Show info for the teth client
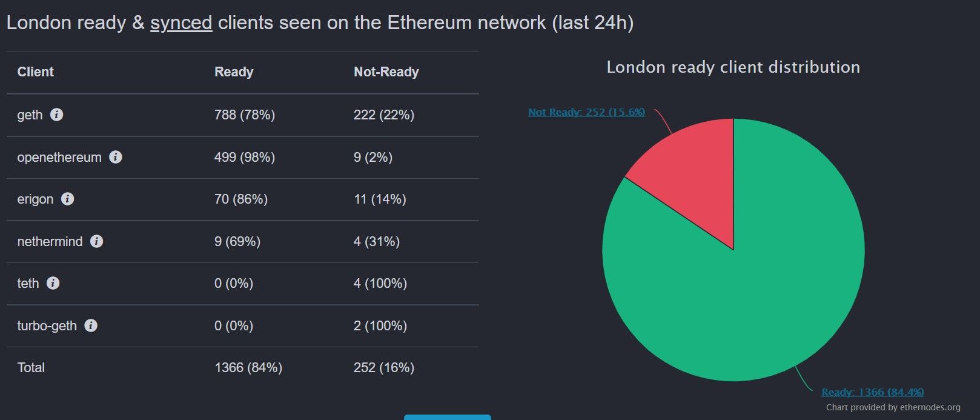This screenshot has height=420, width=980. 53,283
